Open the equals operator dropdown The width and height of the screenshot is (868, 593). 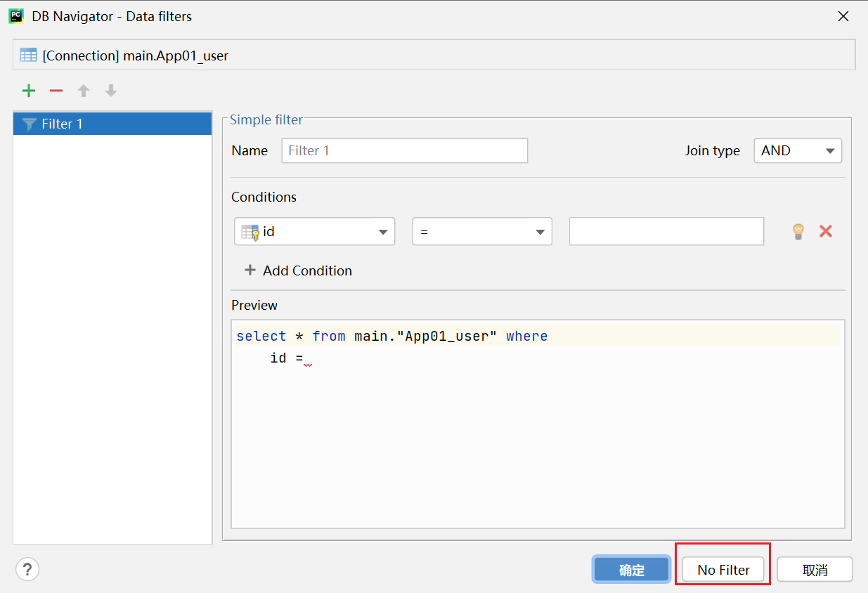[482, 231]
